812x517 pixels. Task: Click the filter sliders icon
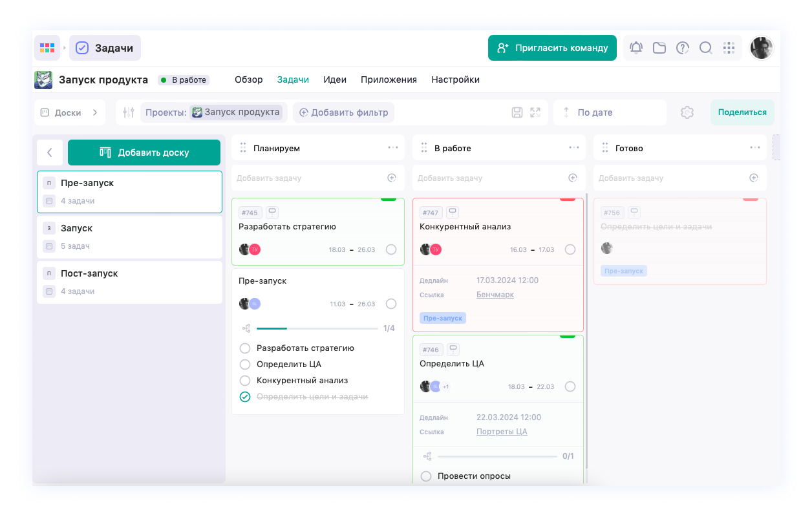[129, 112]
